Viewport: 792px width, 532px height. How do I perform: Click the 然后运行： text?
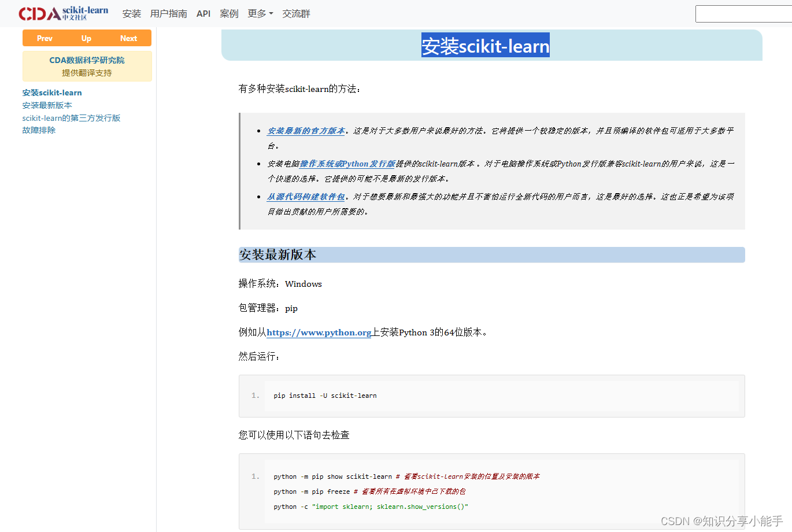260,356
